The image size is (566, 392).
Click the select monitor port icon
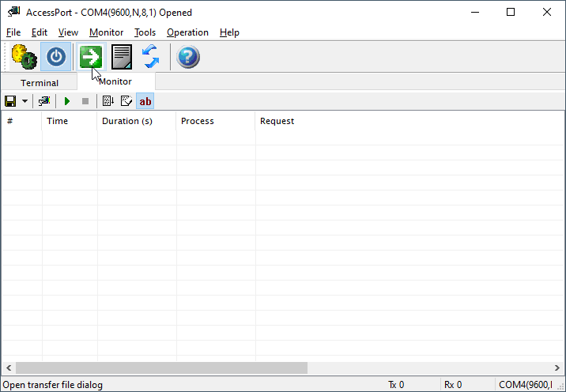click(44, 101)
